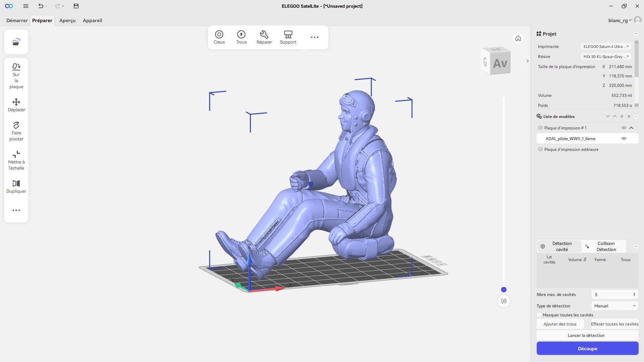Click the layer slider blue handle
Viewport: 644px width, 362px height.
pos(503,290)
